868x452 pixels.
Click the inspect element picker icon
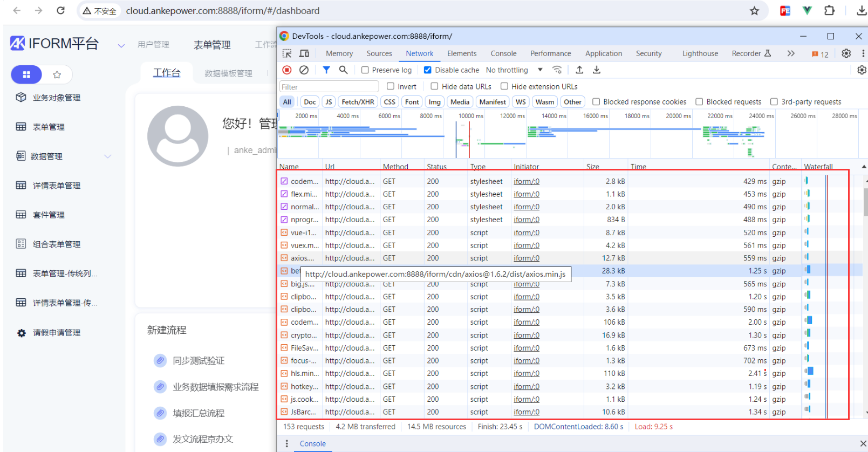click(287, 53)
